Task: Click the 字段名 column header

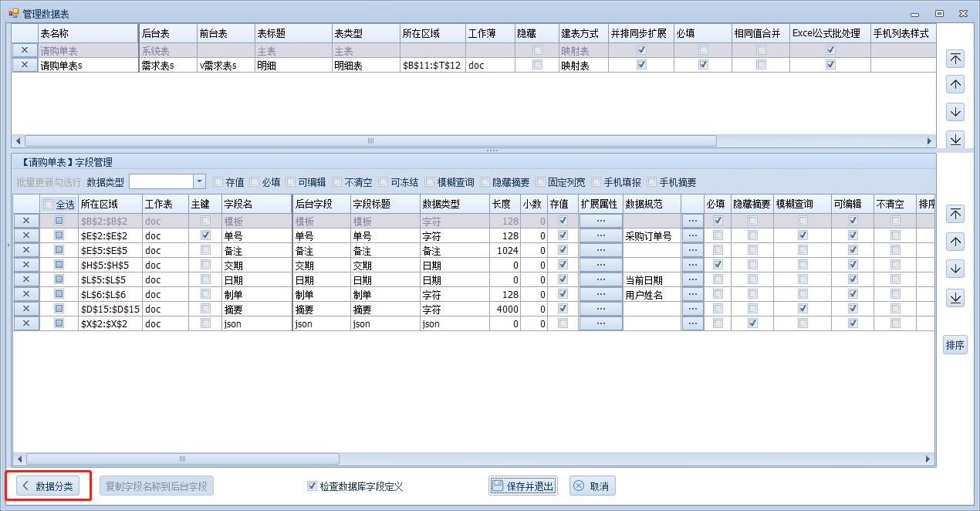Action: (x=255, y=205)
